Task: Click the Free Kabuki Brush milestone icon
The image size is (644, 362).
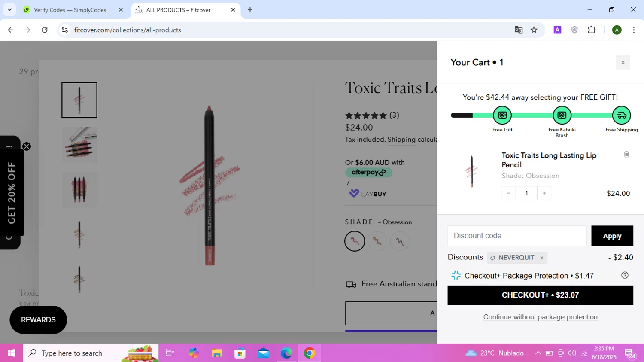Action: (x=562, y=115)
